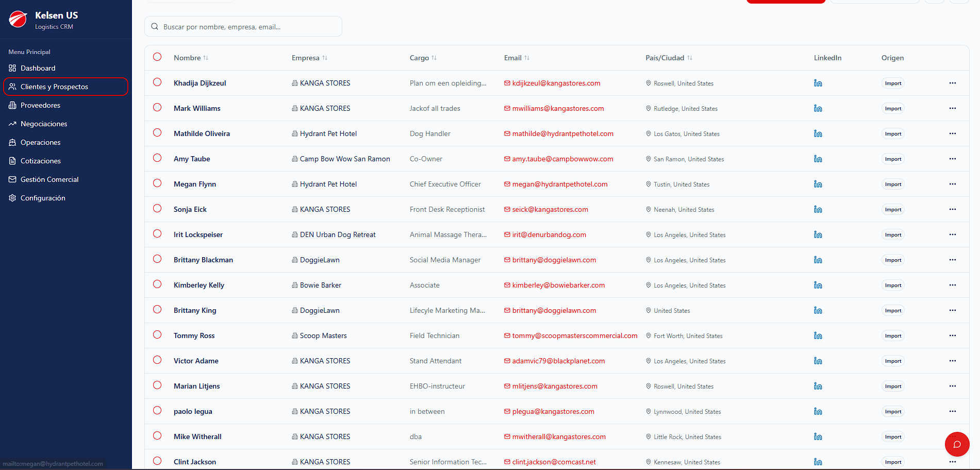The image size is (980, 470).
Task: Sort contacts by Empresa column
Action: [x=309, y=58]
